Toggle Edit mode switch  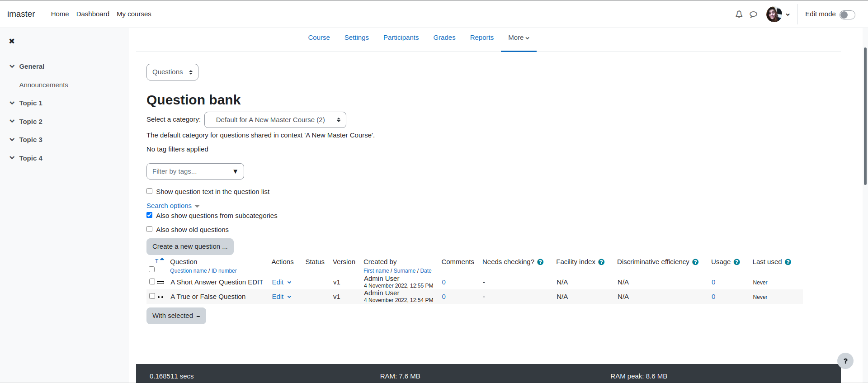(847, 15)
